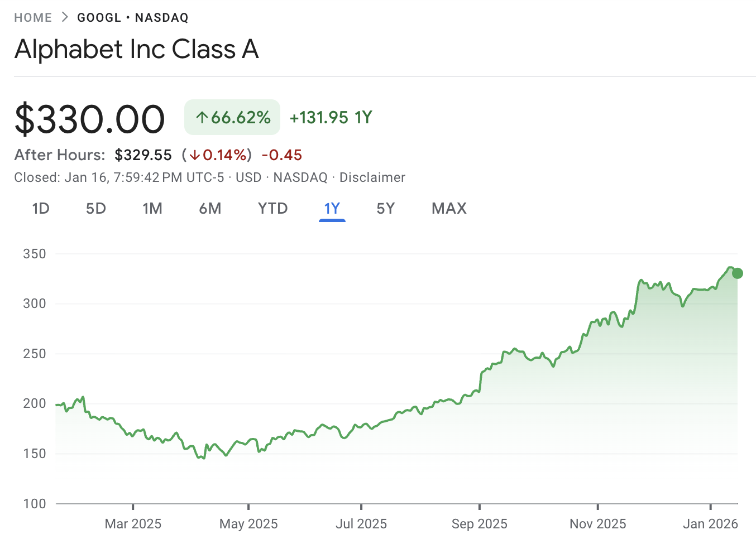Select the 5D time range
The width and height of the screenshot is (756, 549).
tap(95, 208)
